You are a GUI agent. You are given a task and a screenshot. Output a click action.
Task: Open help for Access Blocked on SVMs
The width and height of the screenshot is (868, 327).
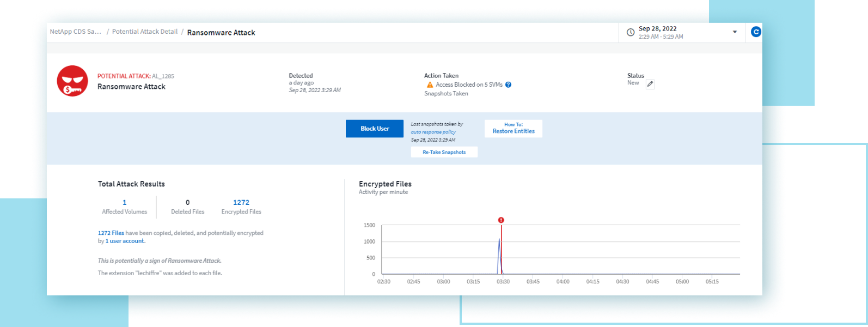click(x=508, y=85)
